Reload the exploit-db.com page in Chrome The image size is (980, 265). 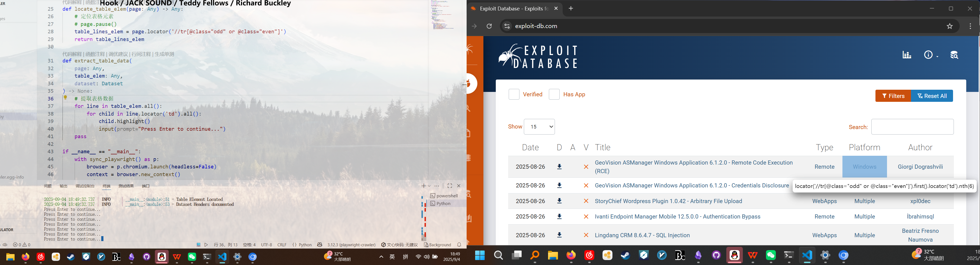(x=489, y=26)
